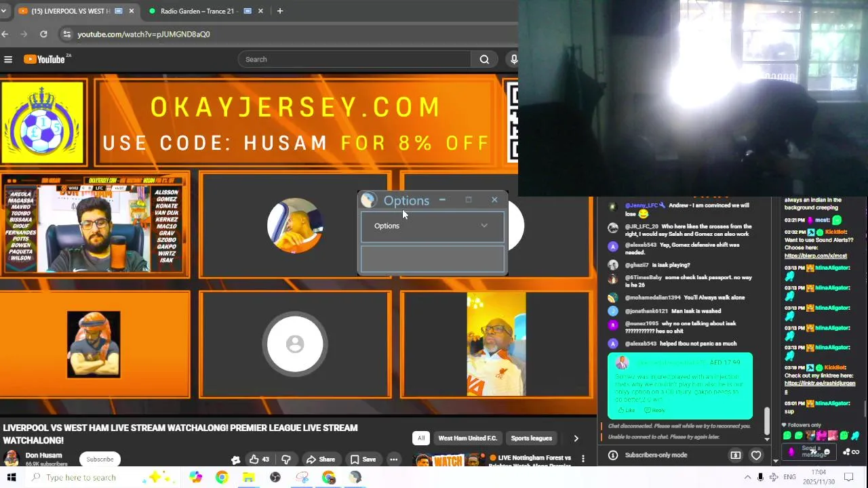Open more actions ellipsis under video
The image size is (868, 488).
point(393,460)
